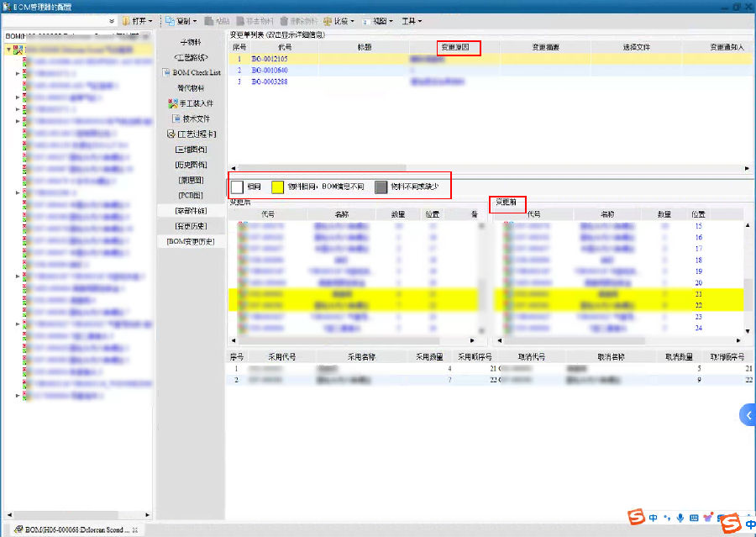Open the 视图 view toolbar menu
Image resolution: width=756 pixels, height=537 pixels.
(x=380, y=20)
